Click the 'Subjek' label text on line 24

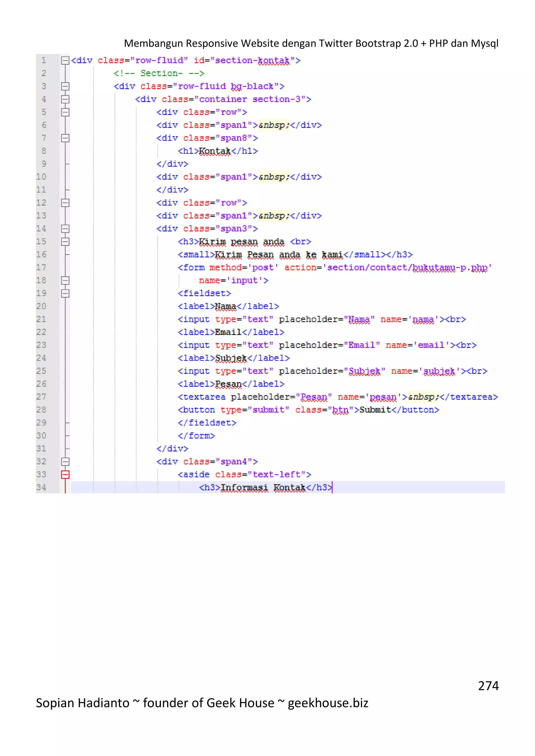tap(231, 358)
